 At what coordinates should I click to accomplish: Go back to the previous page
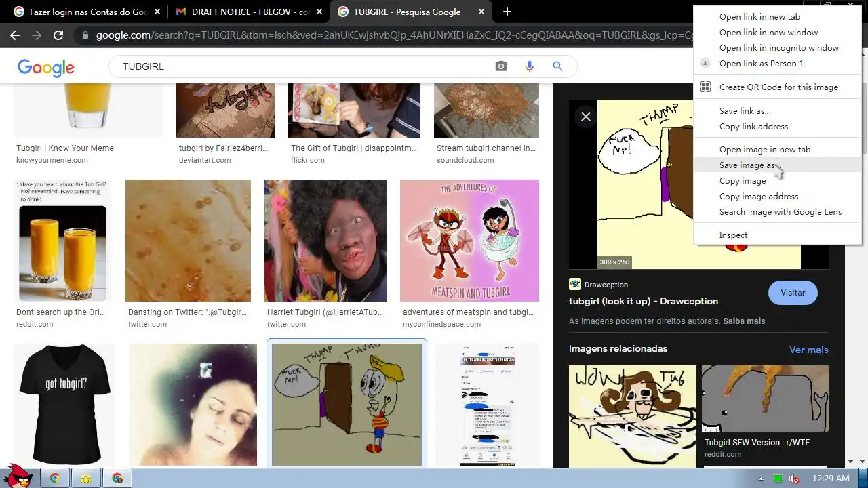pos(15,35)
